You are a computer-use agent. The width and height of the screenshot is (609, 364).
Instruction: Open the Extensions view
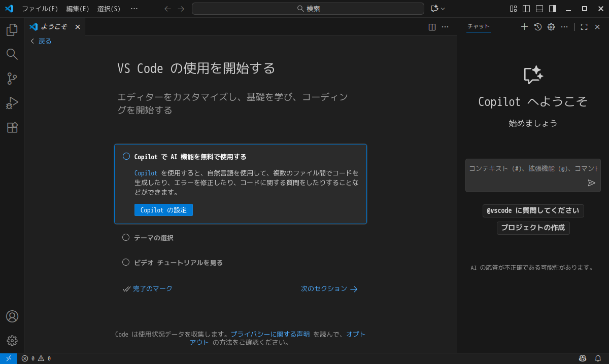click(x=12, y=127)
